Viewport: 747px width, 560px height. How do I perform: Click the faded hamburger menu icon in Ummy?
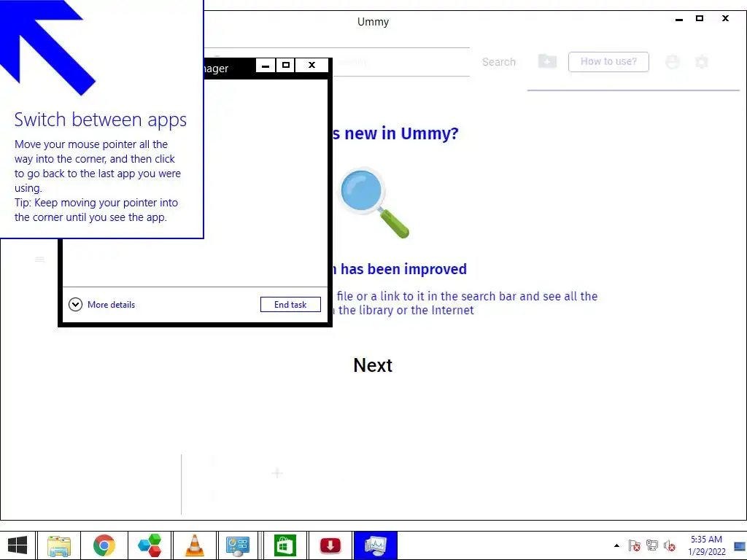[40, 260]
